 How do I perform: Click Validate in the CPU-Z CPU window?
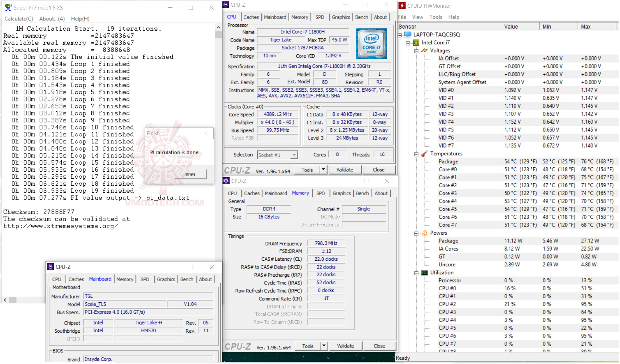345,170
